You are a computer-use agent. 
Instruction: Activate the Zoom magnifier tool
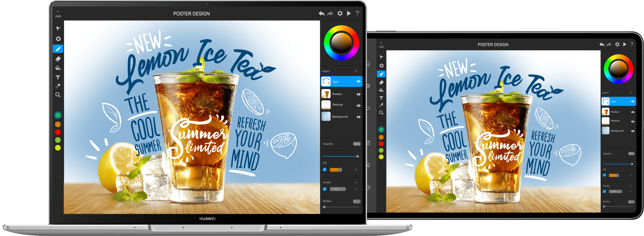click(58, 95)
